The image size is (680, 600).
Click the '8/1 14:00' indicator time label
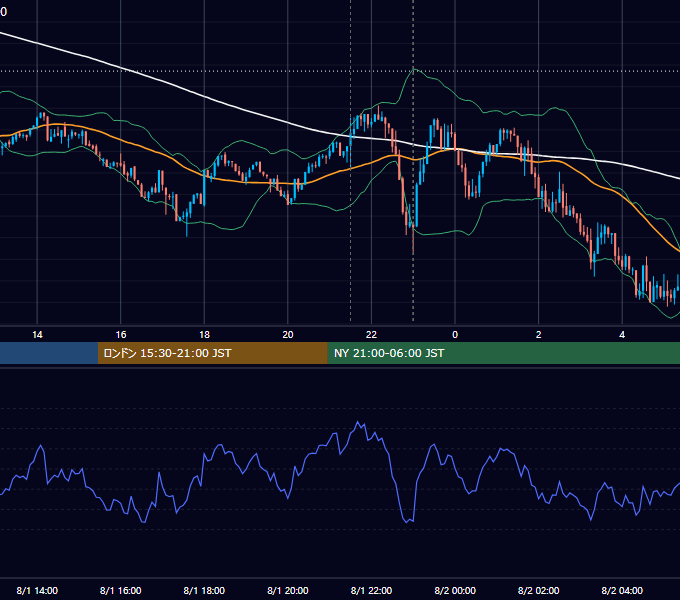point(37,590)
